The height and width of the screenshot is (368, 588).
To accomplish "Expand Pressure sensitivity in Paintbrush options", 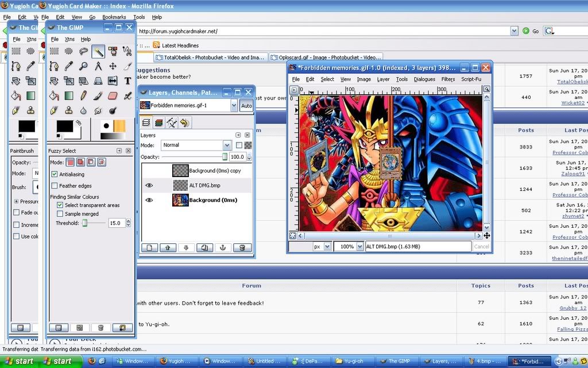I will pos(17,201).
